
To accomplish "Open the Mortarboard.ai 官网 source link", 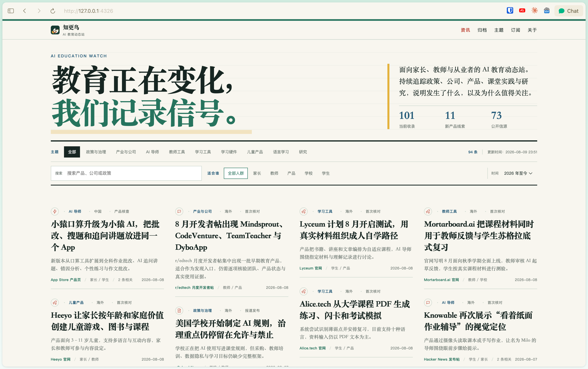I will tap(441, 280).
